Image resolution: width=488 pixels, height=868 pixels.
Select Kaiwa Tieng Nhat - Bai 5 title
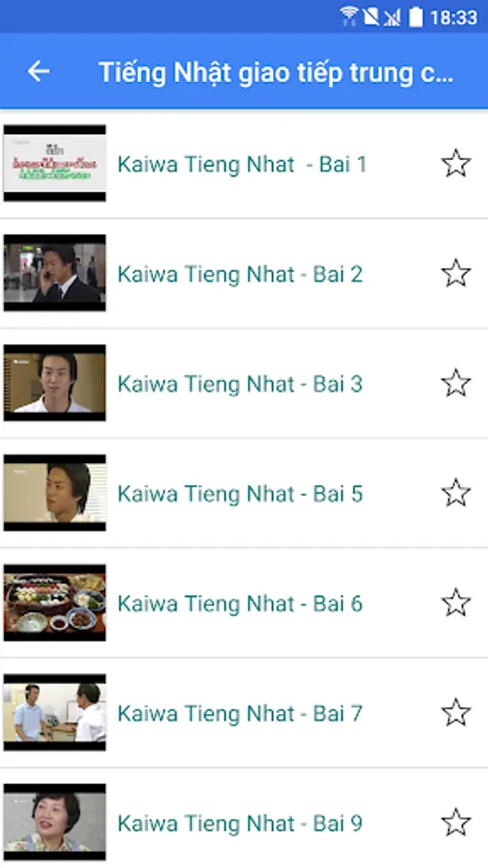click(240, 494)
